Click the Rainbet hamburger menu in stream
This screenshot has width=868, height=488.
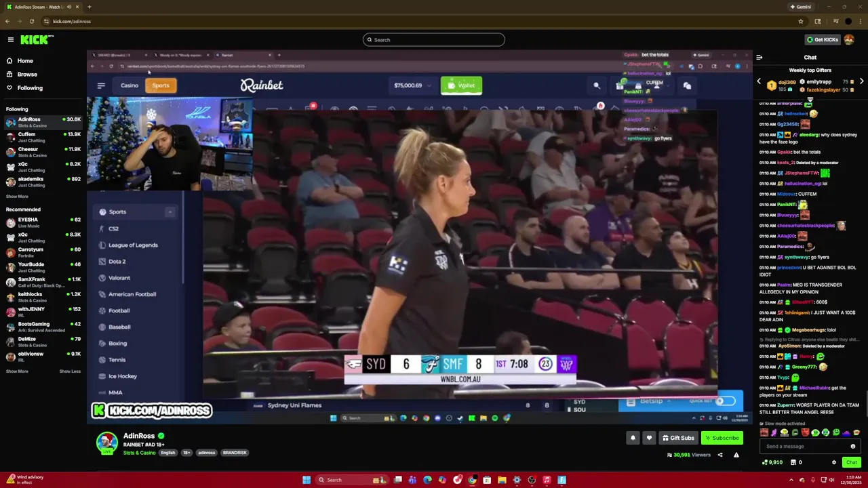(x=101, y=85)
